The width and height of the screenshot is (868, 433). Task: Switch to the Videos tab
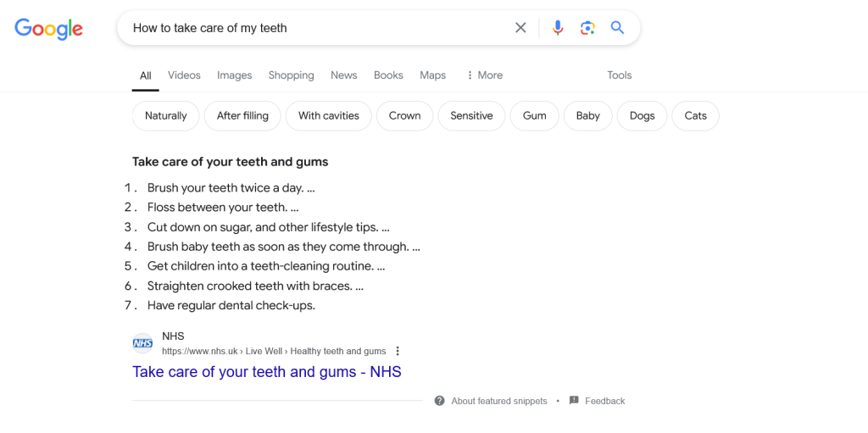click(184, 75)
